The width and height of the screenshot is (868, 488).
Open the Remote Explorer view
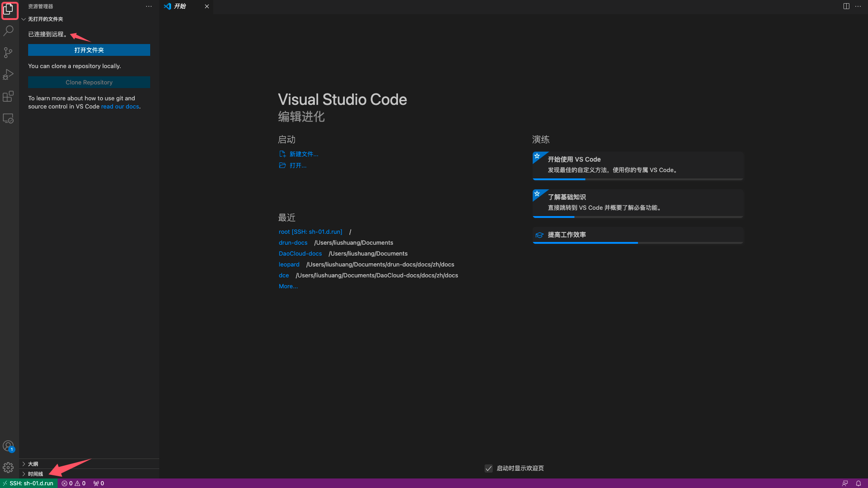[8, 118]
